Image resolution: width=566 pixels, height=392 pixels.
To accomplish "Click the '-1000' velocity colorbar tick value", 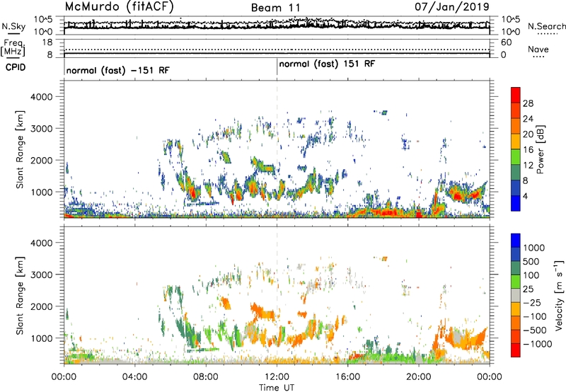I will (538, 344).
